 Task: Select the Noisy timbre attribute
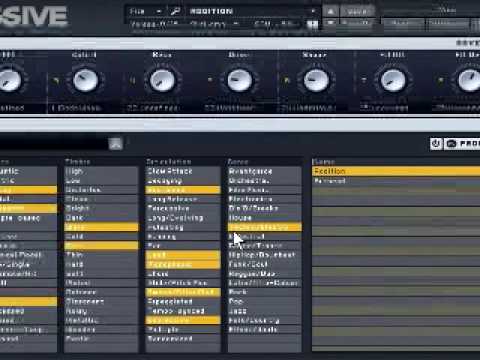pyautogui.click(x=101, y=311)
